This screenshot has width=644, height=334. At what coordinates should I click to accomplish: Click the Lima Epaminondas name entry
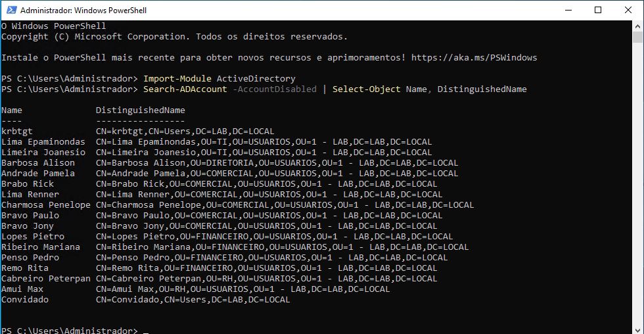[43, 142]
